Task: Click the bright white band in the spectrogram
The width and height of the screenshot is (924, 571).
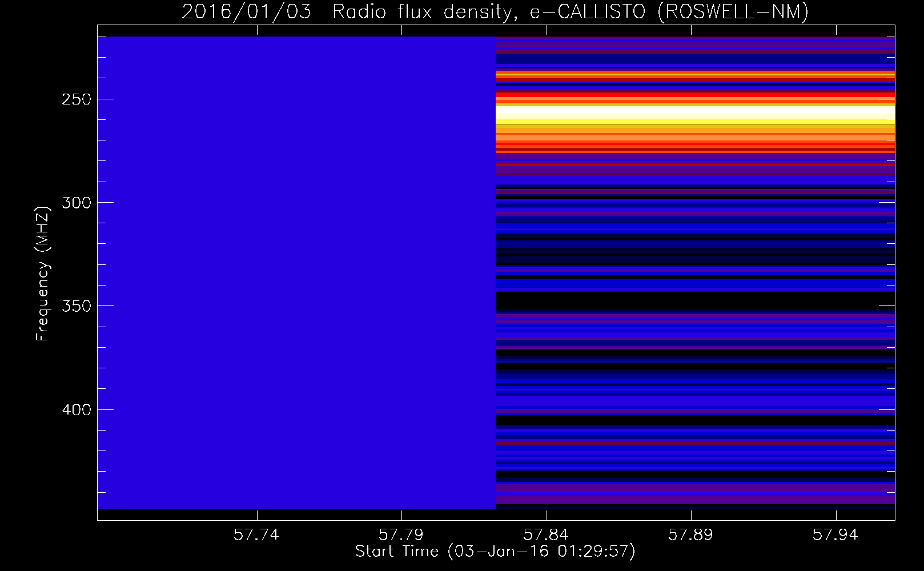Action: click(x=695, y=113)
